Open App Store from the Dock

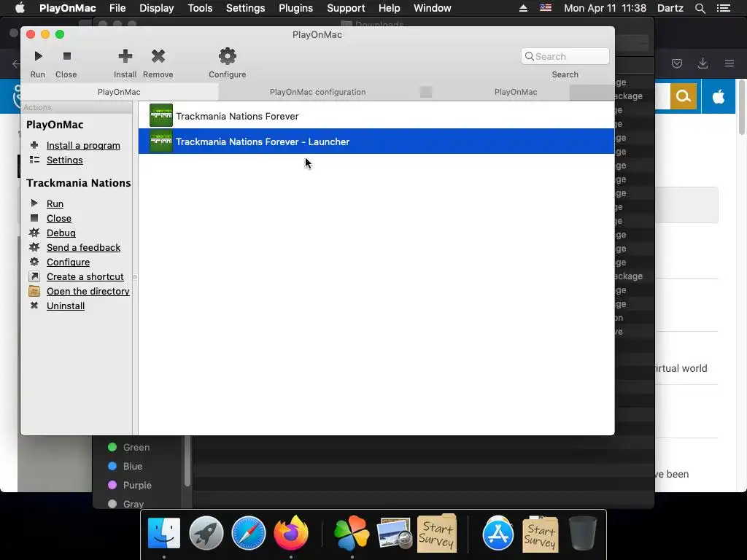point(498,533)
